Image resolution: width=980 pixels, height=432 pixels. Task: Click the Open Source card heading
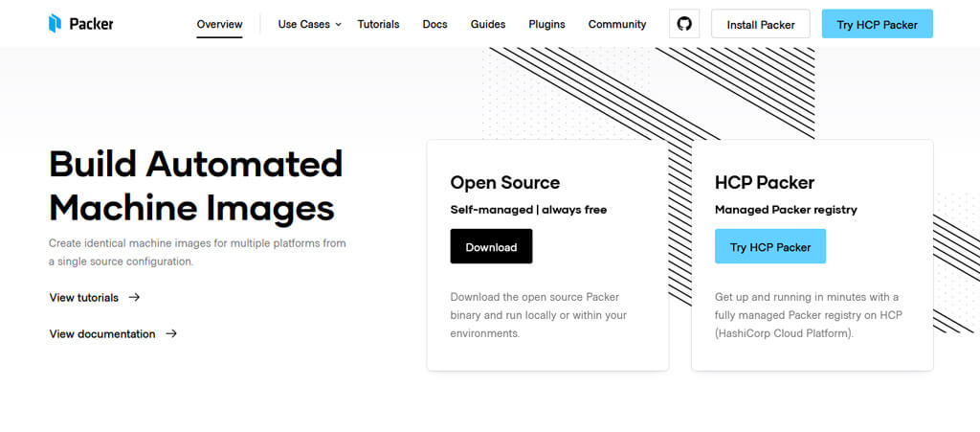pos(505,183)
